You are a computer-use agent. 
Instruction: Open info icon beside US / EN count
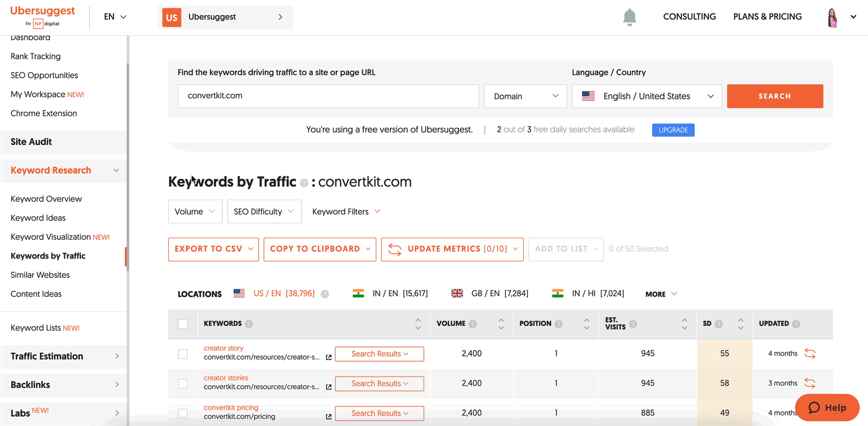pyautogui.click(x=325, y=294)
